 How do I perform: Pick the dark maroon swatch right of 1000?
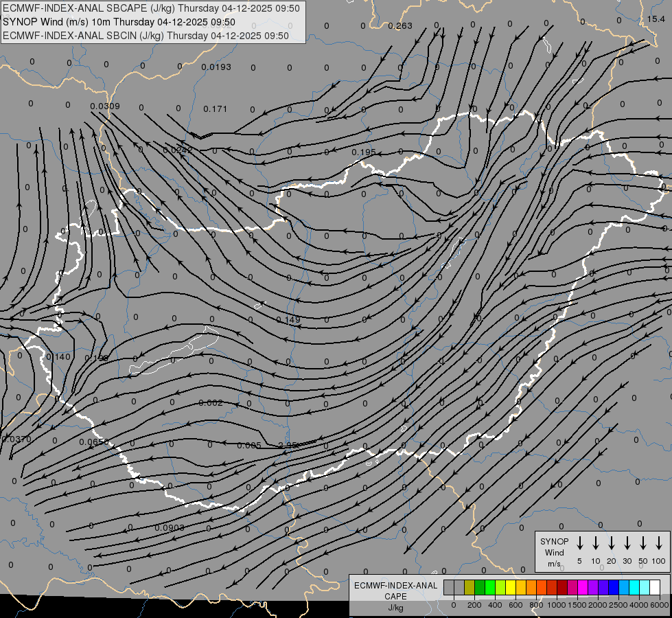point(562,587)
